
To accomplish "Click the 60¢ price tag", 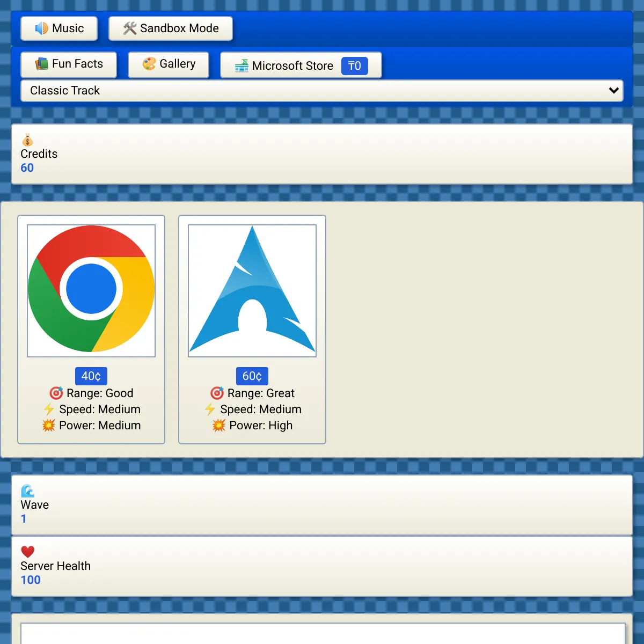I will tap(252, 376).
